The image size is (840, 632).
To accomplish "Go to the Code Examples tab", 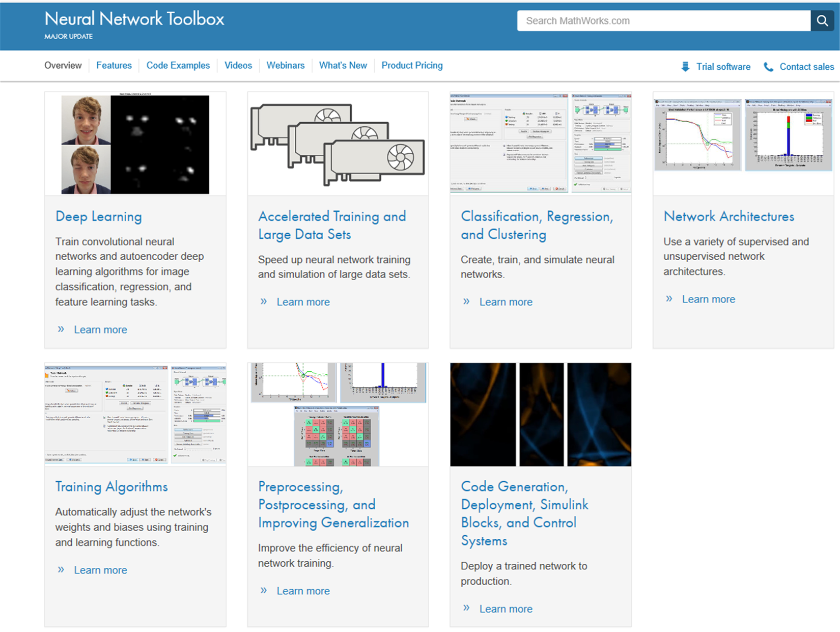I will 178,65.
